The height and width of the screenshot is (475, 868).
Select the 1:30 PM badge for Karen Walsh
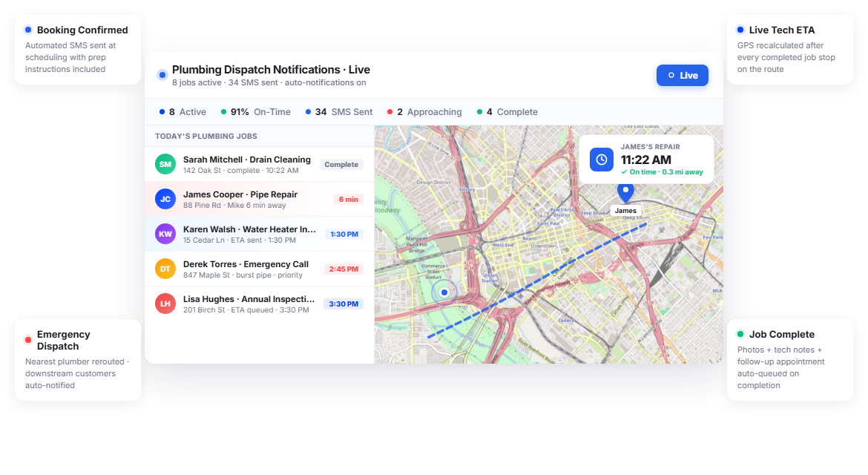coord(343,235)
